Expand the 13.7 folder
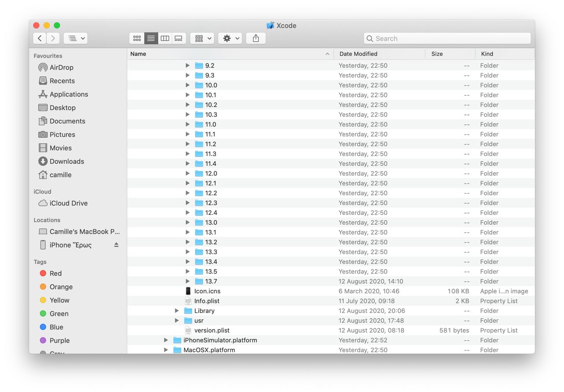 click(188, 281)
